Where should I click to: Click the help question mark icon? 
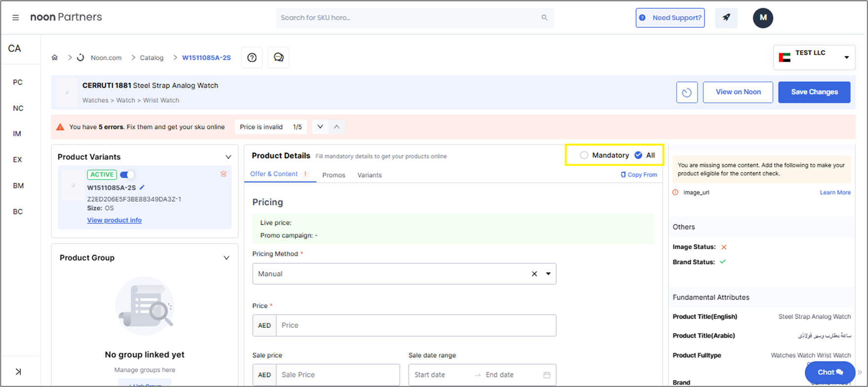[x=252, y=58]
